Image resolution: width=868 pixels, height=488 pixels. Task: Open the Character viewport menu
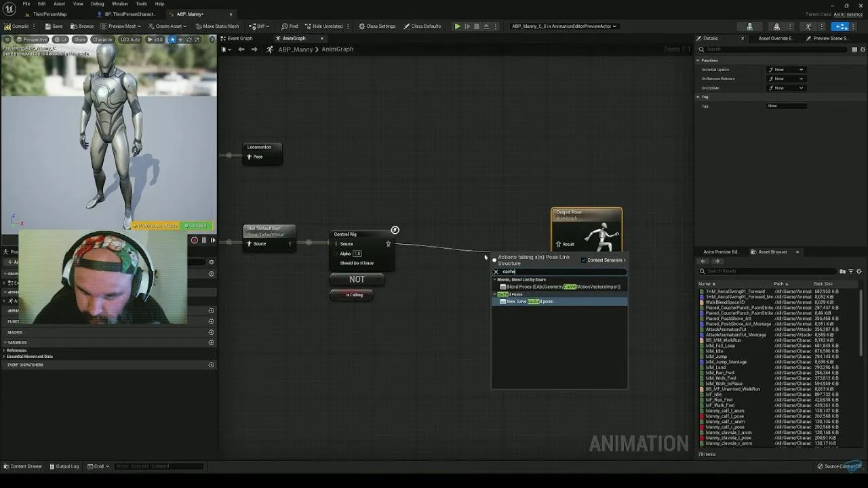(x=102, y=39)
